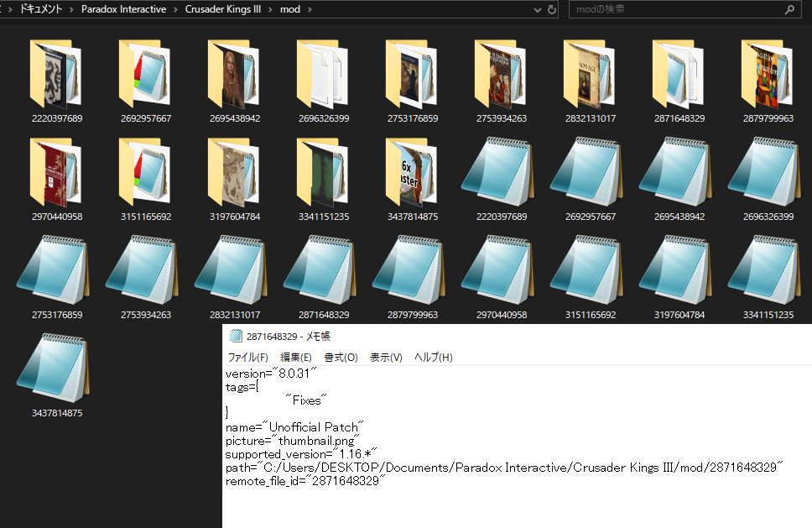Select the 3151165692 folder icon

click(145, 172)
